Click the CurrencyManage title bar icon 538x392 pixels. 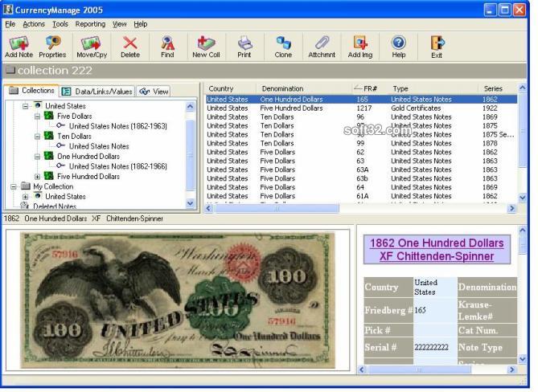(8, 10)
